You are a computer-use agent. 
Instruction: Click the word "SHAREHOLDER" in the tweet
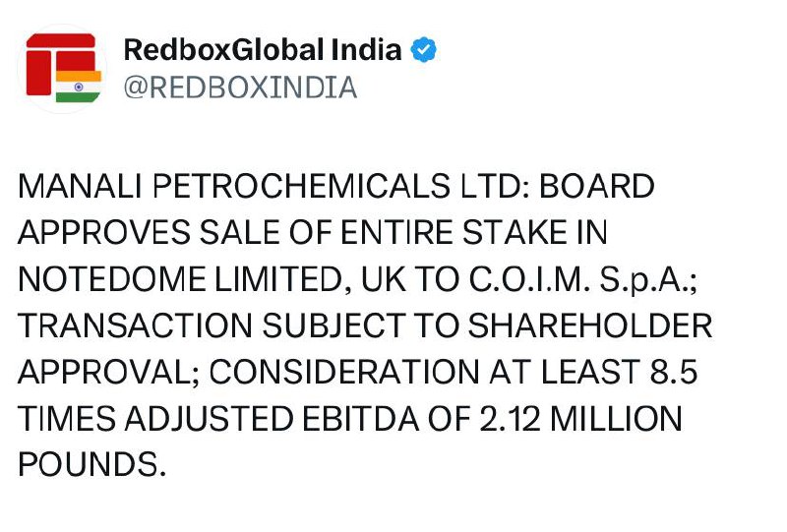(572, 325)
